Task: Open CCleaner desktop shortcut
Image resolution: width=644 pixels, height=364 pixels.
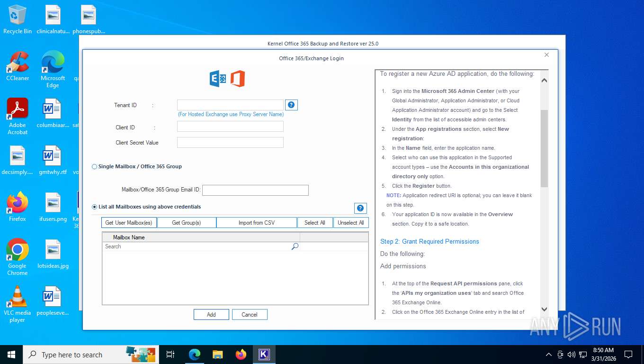Action: click(18, 66)
